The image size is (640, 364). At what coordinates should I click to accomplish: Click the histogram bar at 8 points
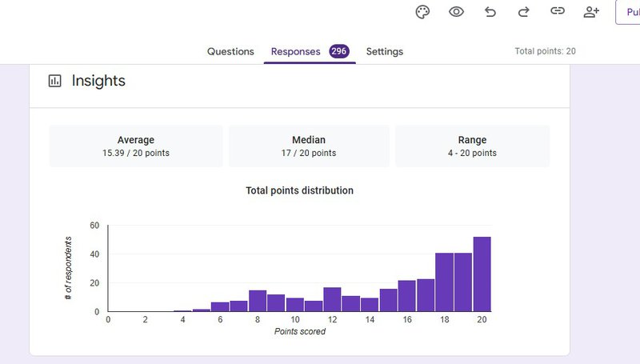click(258, 301)
